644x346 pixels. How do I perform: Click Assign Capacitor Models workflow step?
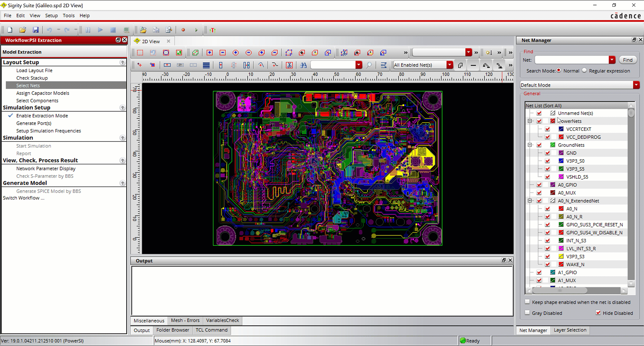click(43, 93)
